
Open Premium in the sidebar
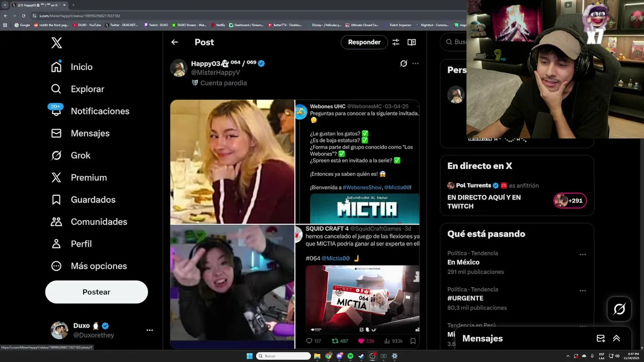point(78,177)
